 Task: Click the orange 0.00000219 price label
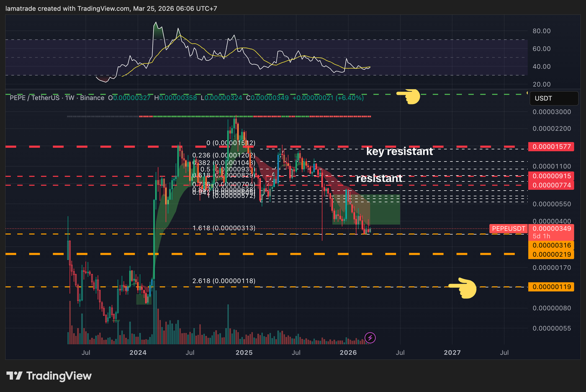tap(551, 254)
